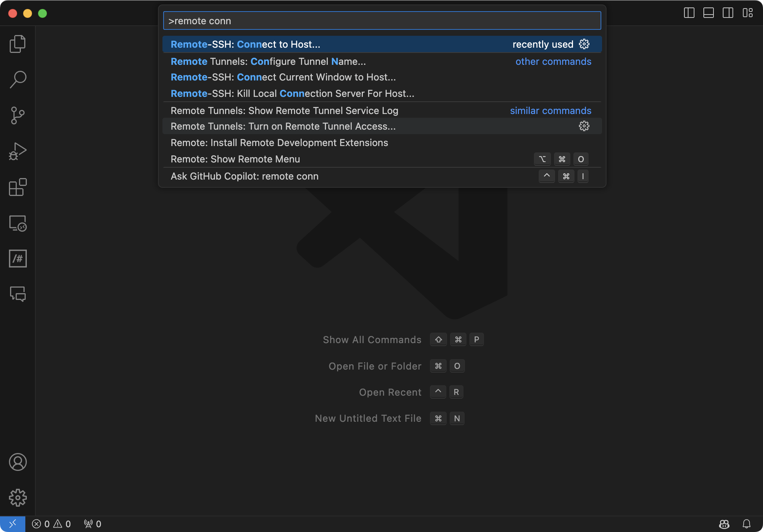Screen dimensions: 763x532
Task: Open the Accounts menu icon
Action: [18, 462]
